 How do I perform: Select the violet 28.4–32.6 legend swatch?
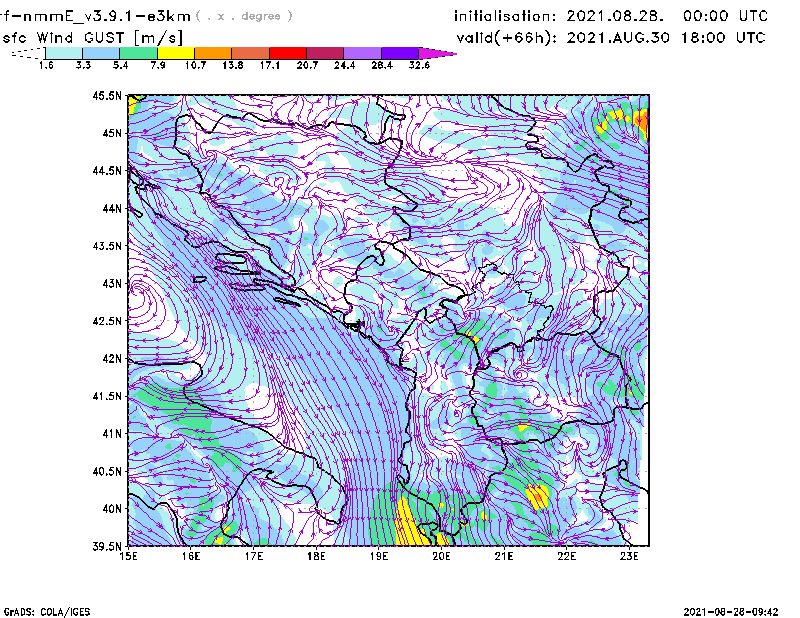pyautogui.click(x=400, y=53)
